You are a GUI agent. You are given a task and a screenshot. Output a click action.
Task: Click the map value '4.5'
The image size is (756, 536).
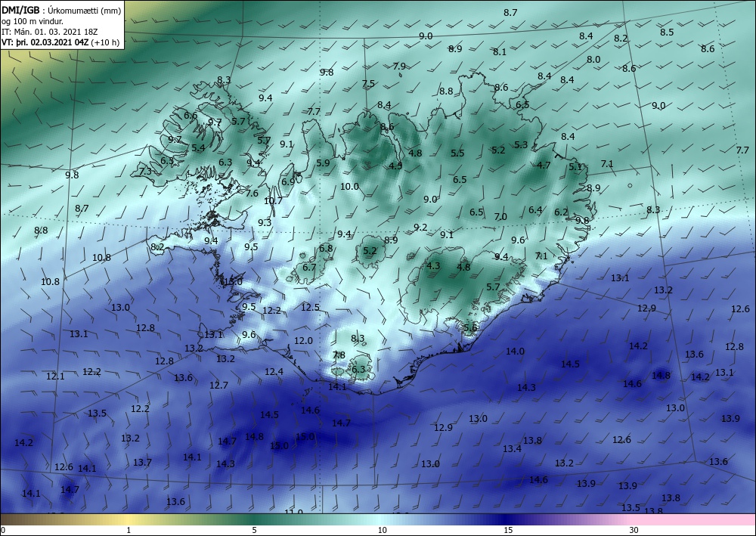pos(396,166)
